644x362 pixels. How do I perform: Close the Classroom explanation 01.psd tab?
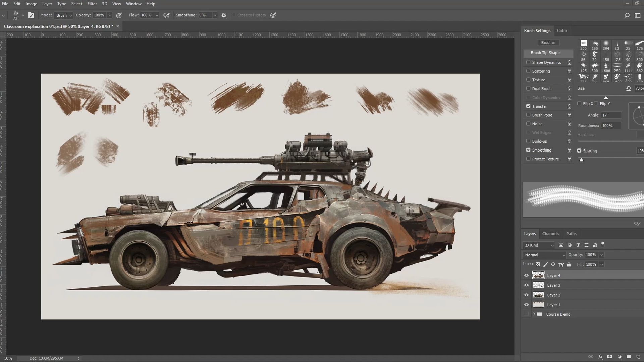click(118, 26)
